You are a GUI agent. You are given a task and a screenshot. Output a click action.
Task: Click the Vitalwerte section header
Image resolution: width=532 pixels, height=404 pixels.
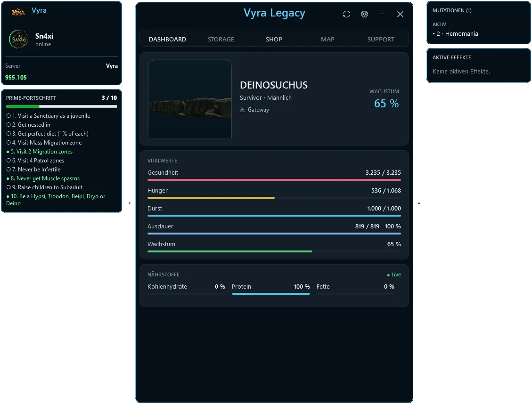coord(162,161)
